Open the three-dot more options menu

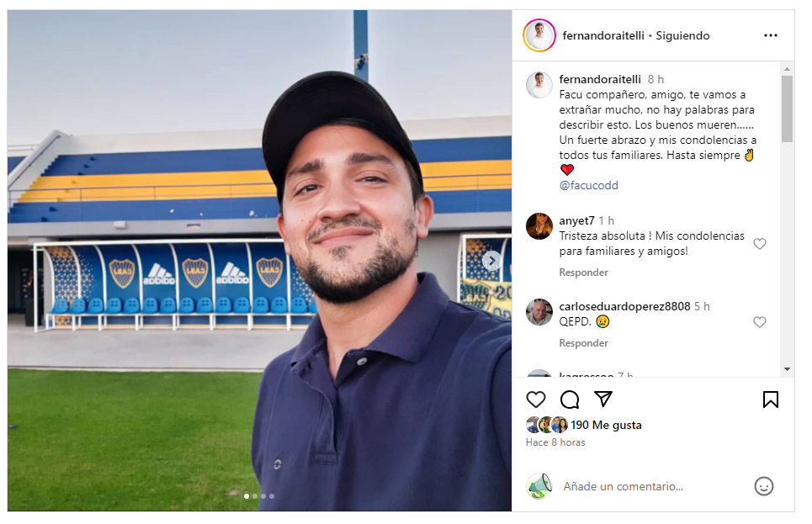770,35
